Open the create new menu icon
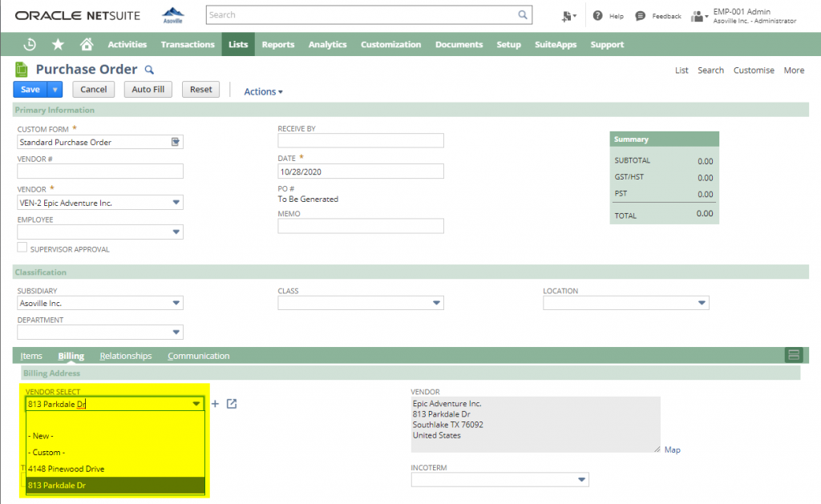The height and width of the screenshot is (504, 821). [x=568, y=16]
